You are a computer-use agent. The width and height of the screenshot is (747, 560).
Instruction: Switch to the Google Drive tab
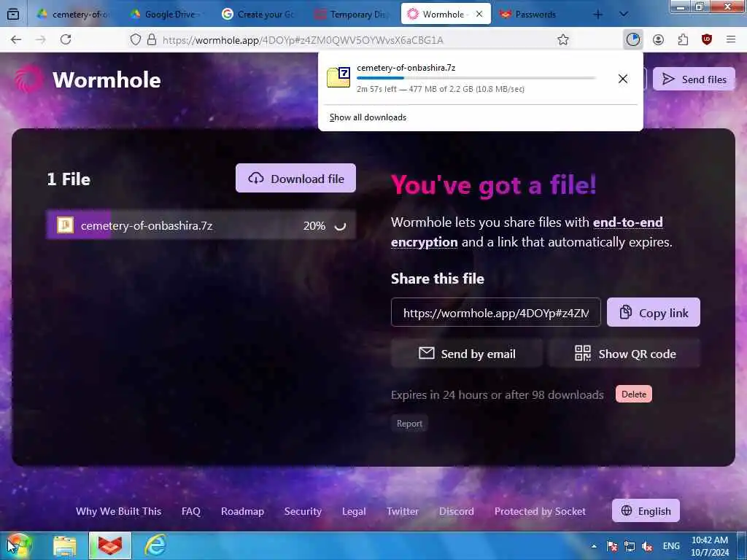(x=166, y=15)
